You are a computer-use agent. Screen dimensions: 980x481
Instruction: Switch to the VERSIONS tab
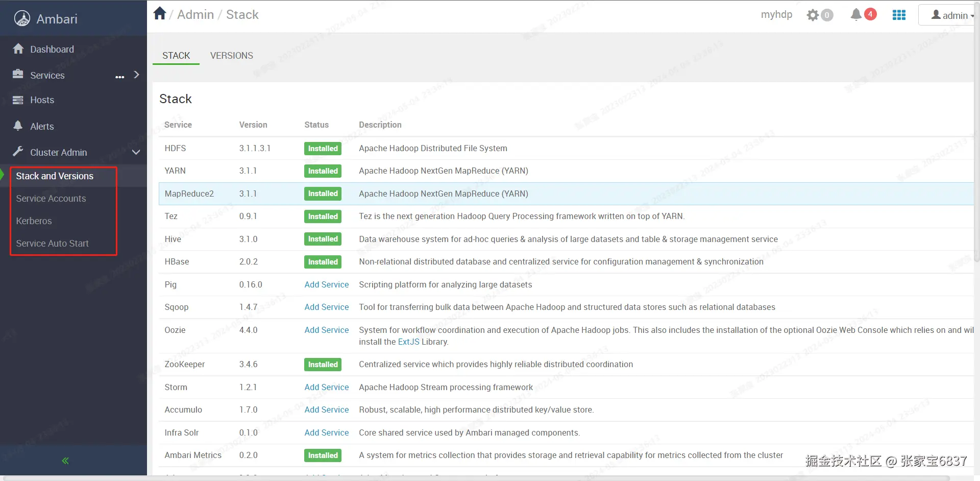(231, 56)
